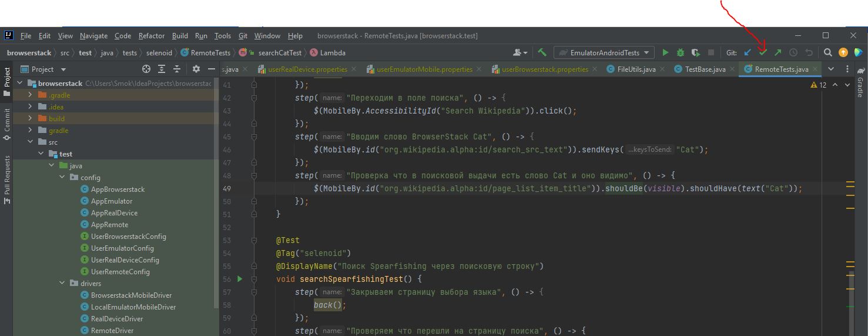Click the Build project hammer icon
This screenshot has height=336, width=868.
[x=542, y=52]
